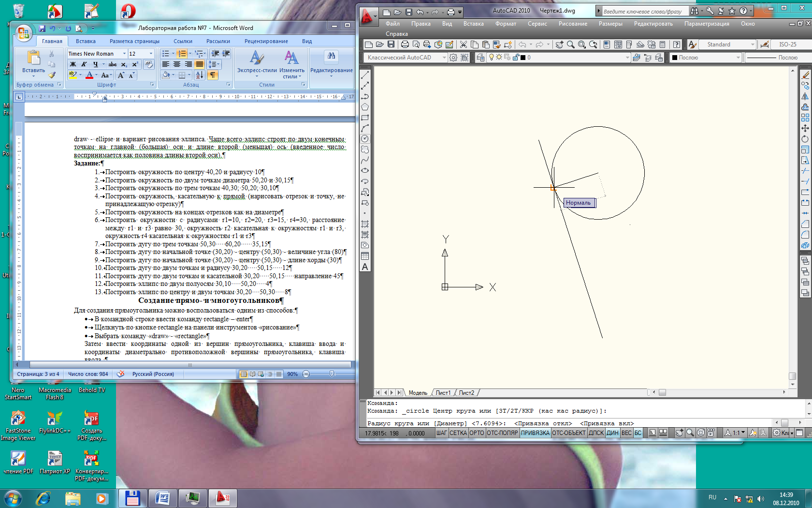Toggle ВЕС lineweight display
This screenshot has width=812, height=508.
click(x=626, y=433)
